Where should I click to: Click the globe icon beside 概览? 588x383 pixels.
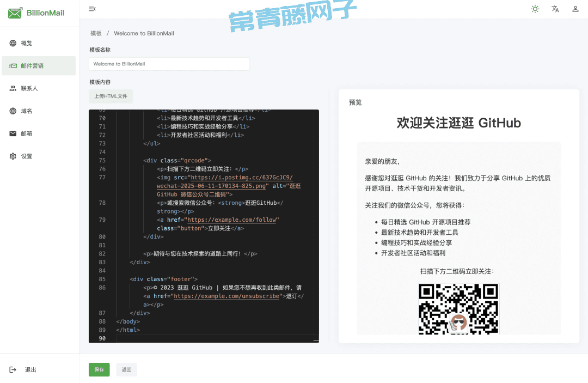tap(13, 43)
